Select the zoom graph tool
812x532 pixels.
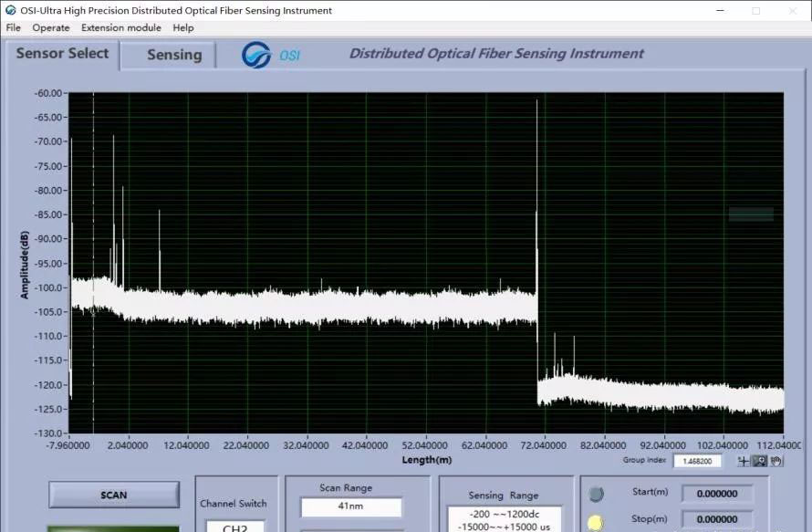(x=760, y=461)
